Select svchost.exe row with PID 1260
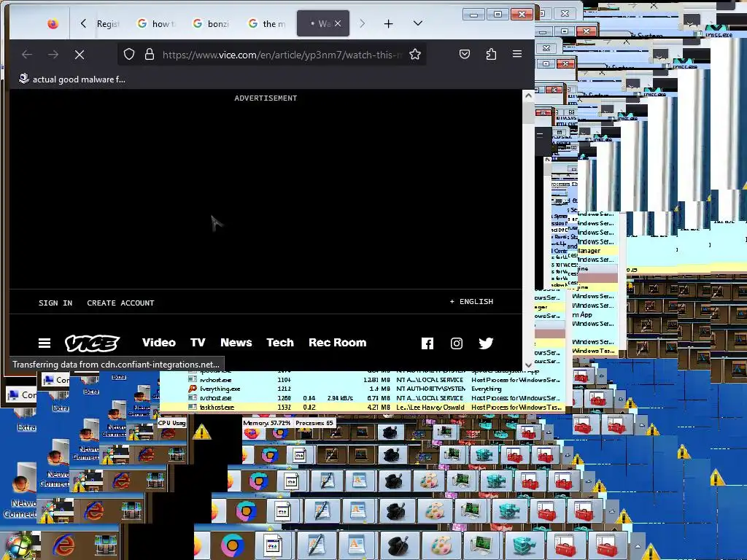This screenshot has width=747, height=560. [x=362, y=398]
